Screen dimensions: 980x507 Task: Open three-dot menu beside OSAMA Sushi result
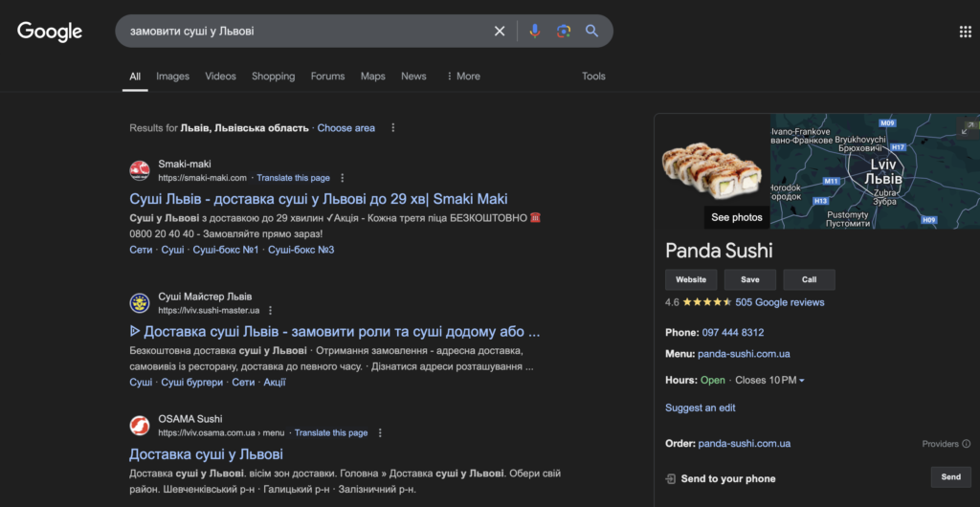pos(380,432)
